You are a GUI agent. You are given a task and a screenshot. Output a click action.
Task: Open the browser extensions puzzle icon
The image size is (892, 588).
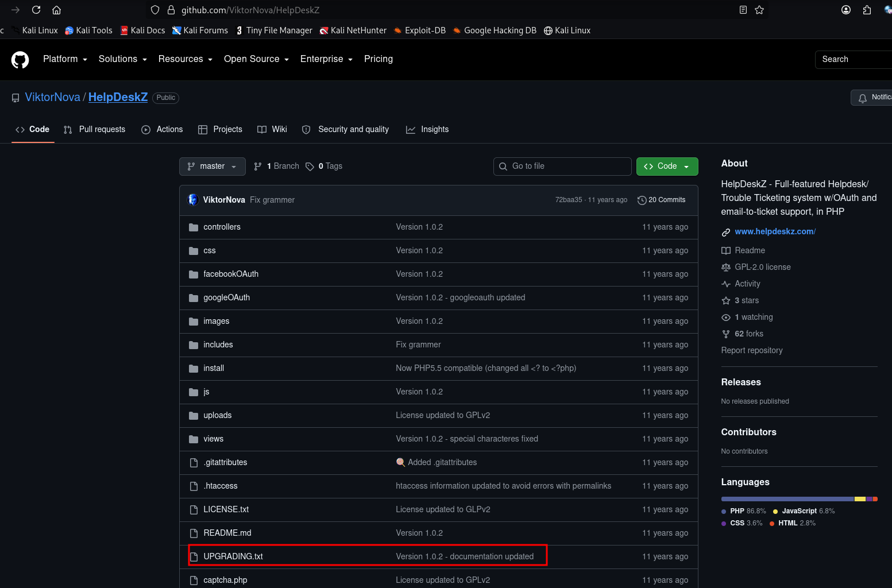[x=867, y=10]
